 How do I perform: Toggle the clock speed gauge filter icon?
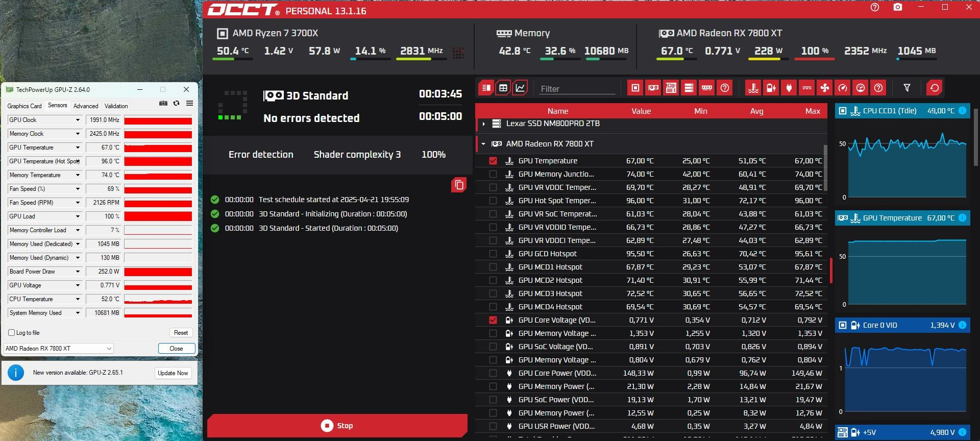(x=843, y=88)
